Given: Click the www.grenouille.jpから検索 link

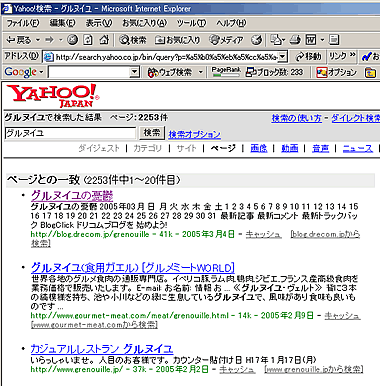Looking at the screenshot, I should (x=314, y=369).
